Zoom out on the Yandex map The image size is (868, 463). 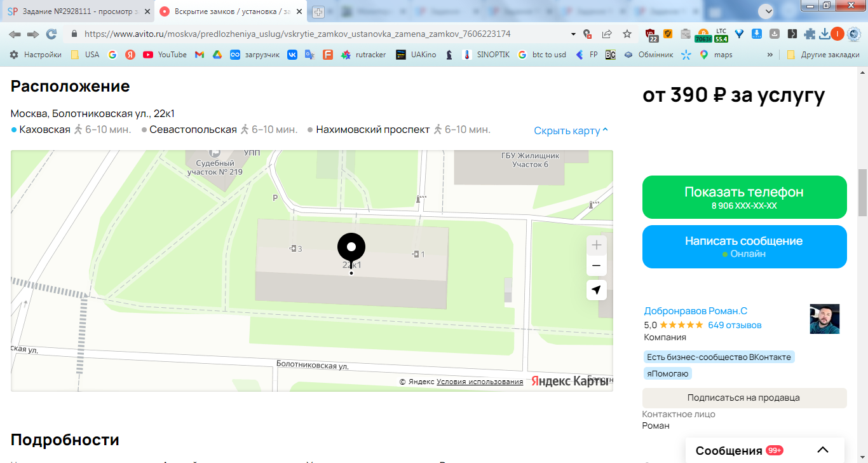(596, 265)
